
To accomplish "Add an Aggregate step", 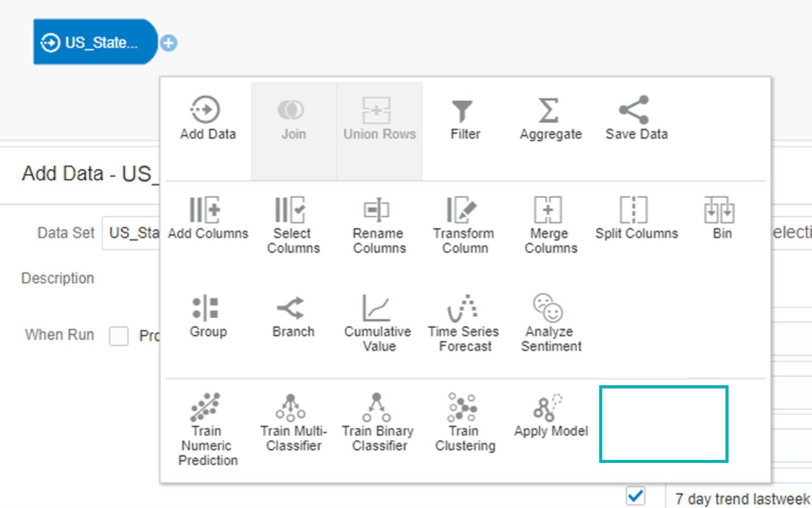I will tap(550, 119).
